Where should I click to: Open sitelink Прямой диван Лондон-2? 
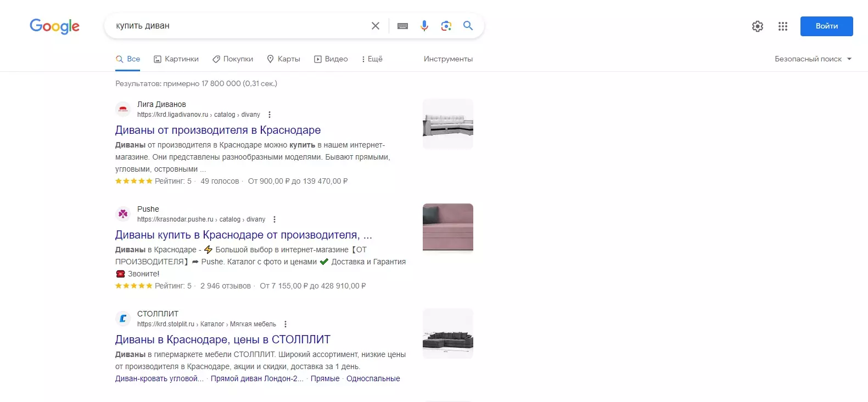click(257, 378)
